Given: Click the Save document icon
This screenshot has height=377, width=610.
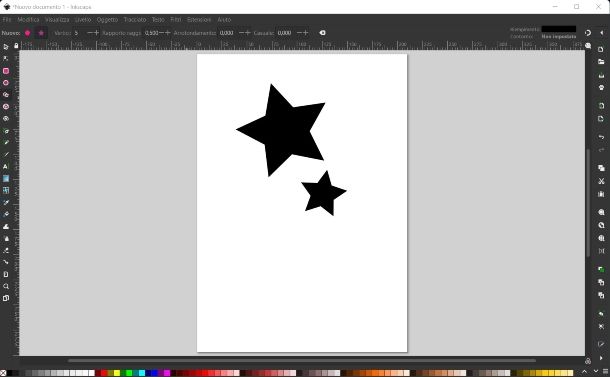Looking at the screenshot, I should tap(601, 75).
